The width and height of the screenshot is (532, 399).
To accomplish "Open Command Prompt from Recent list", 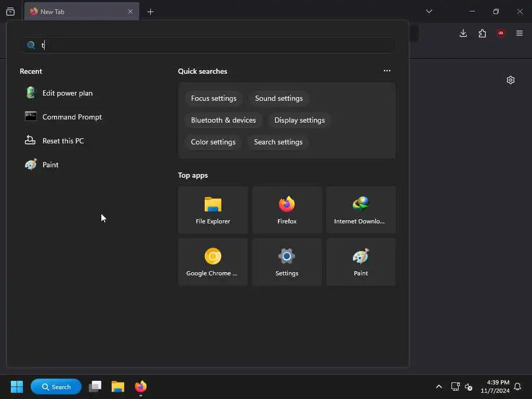I will 72,117.
